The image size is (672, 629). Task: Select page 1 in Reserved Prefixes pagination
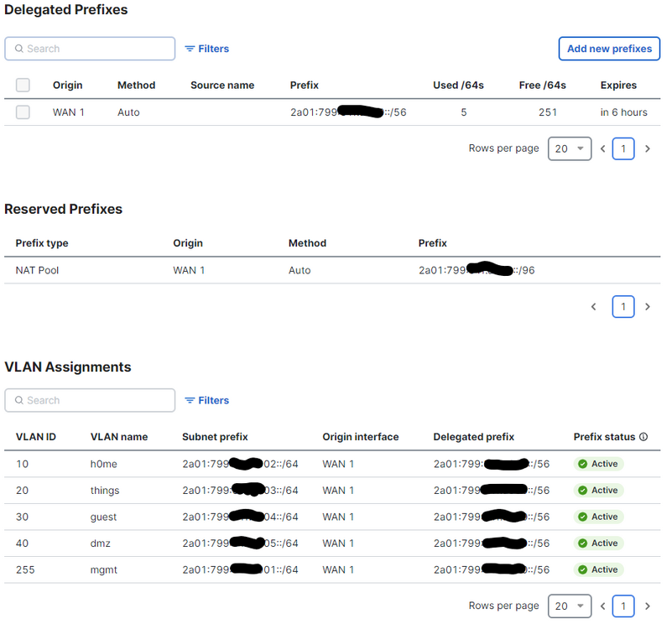623,307
